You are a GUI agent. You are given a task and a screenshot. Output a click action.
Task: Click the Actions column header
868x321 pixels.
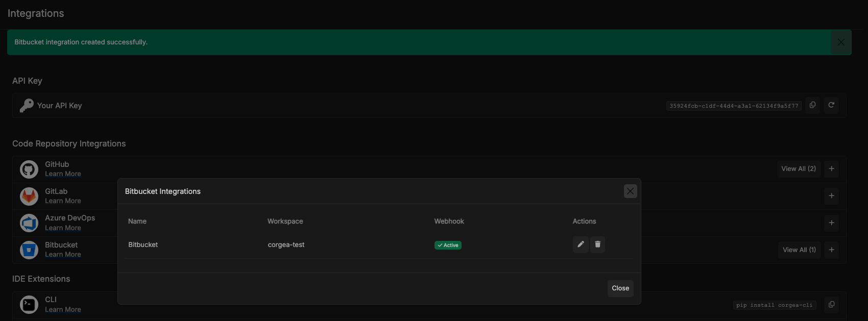(584, 221)
